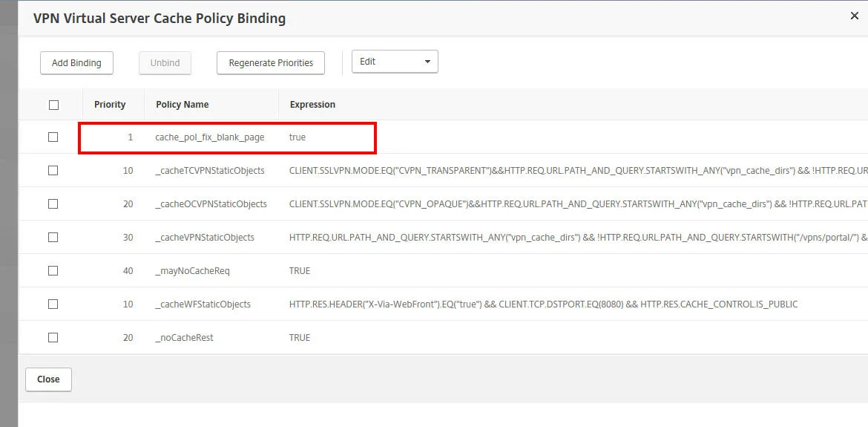
Task: Close the Cache Policy Binding dialog with X
Action: coord(854,16)
